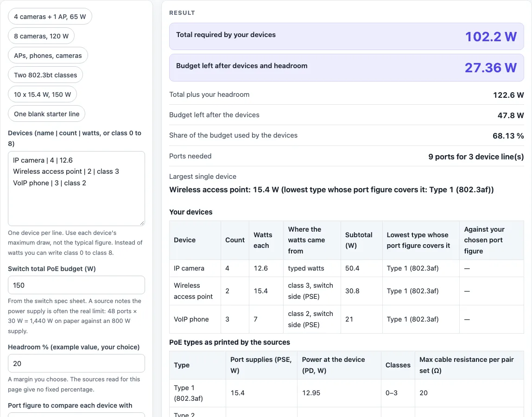Select "9 ports for 3 device line(s)" text
The width and height of the screenshot is (532, 417).
pos(476,157)
